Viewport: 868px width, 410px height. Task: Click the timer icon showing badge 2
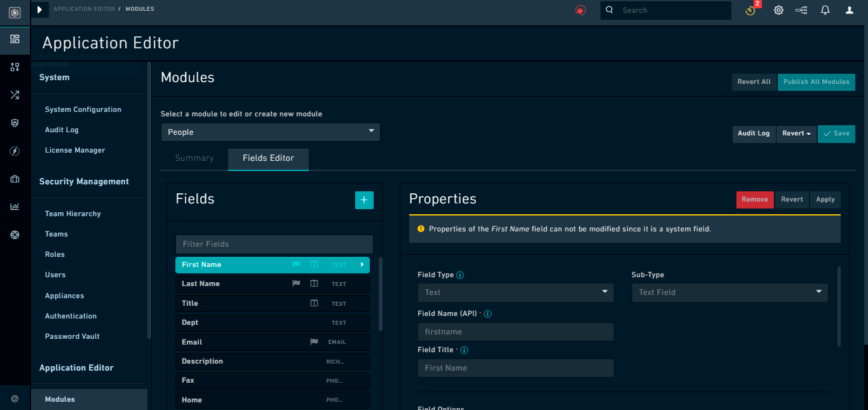(x=750, y=10)
